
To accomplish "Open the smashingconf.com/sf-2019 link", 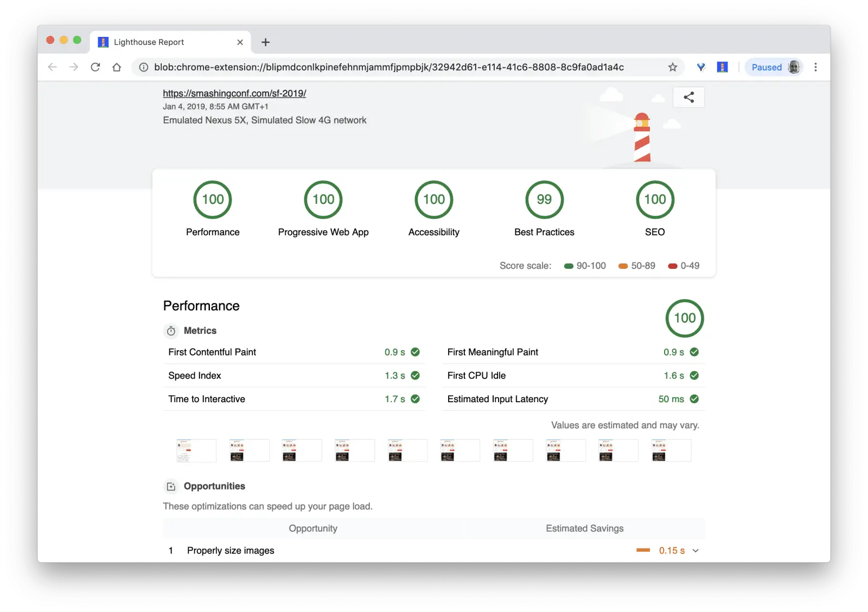I will 234,93.
